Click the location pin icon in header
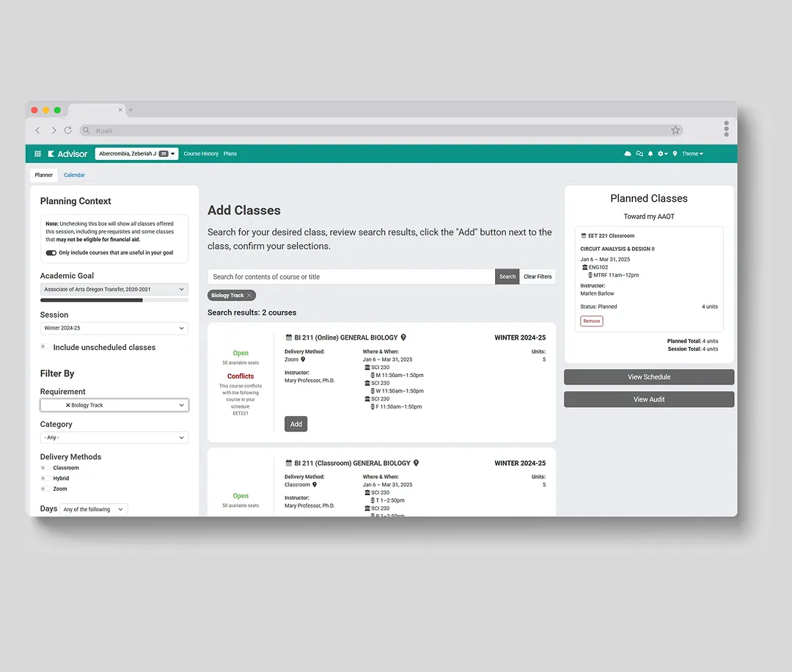This screenshot has width=792, height=672. pos(675,153)
